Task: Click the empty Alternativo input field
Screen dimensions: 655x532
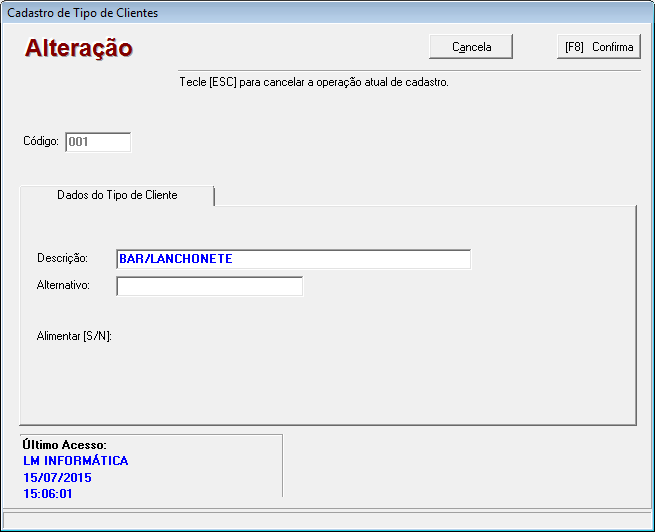Action: (x=209, y=287)
